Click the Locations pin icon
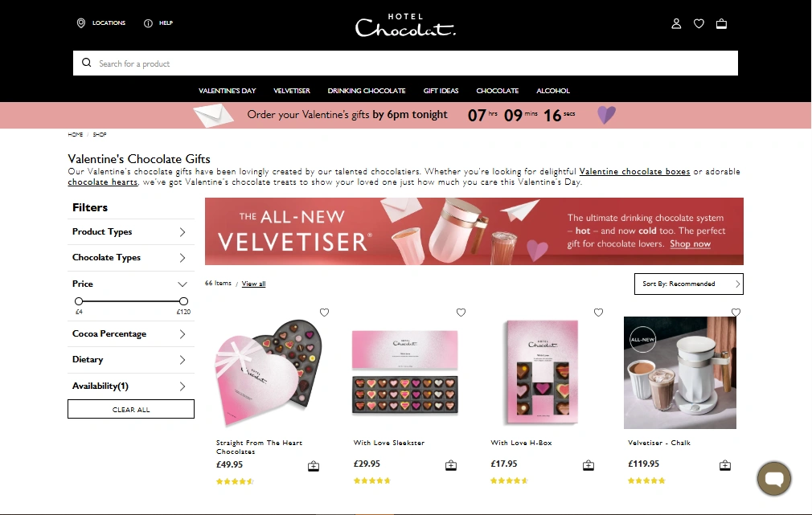 (x=80, y=23)
